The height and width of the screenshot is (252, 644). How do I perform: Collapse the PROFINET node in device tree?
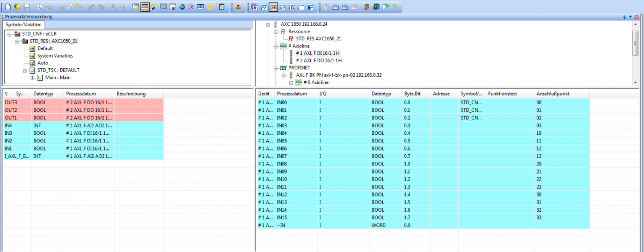coord(275,68)
